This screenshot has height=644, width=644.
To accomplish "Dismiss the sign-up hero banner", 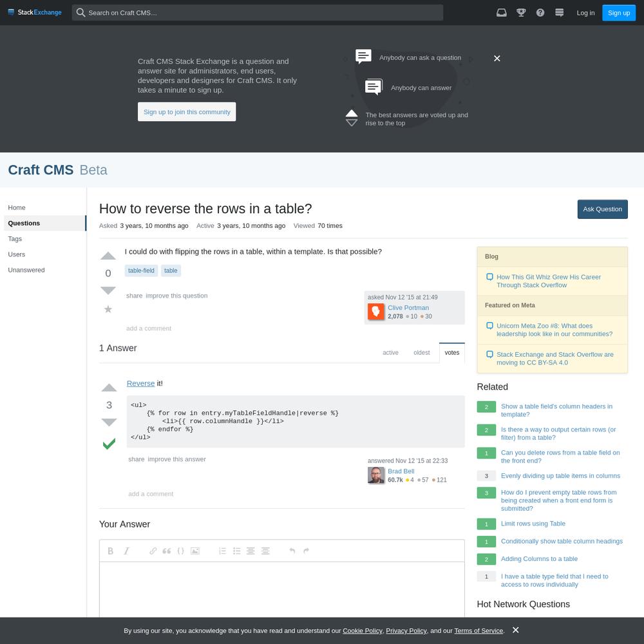I will [x=497, y=59].
